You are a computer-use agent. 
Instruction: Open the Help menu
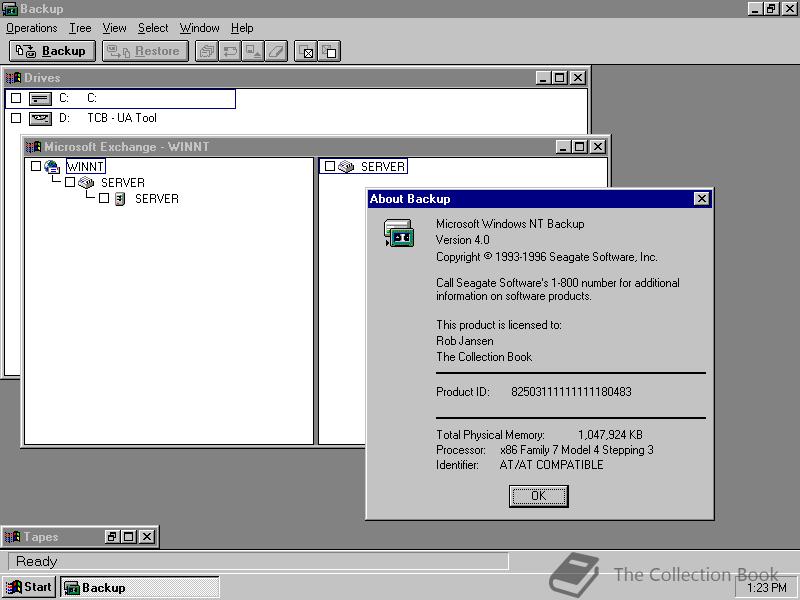[x=242, y=28]
